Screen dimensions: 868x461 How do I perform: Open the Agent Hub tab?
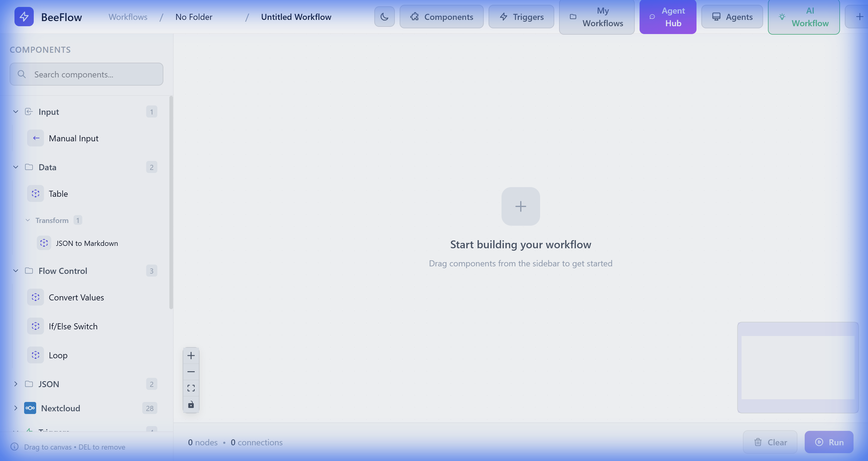pyautogui.click(x=668, y=17)
